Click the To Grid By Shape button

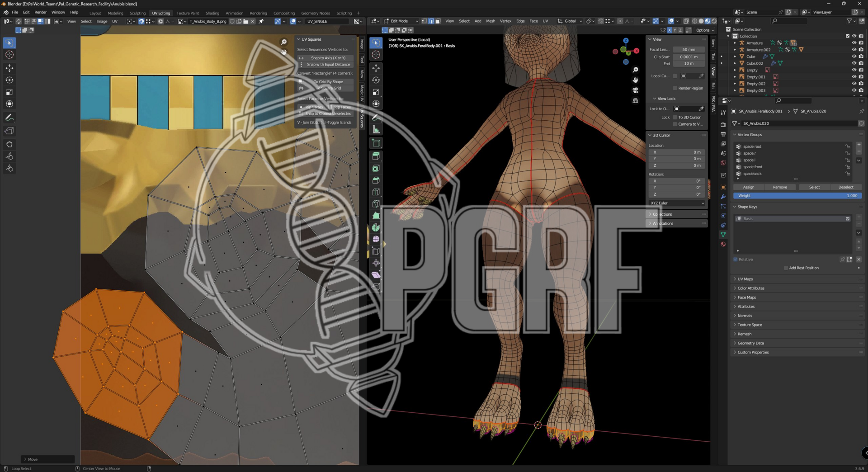(325, 82)
